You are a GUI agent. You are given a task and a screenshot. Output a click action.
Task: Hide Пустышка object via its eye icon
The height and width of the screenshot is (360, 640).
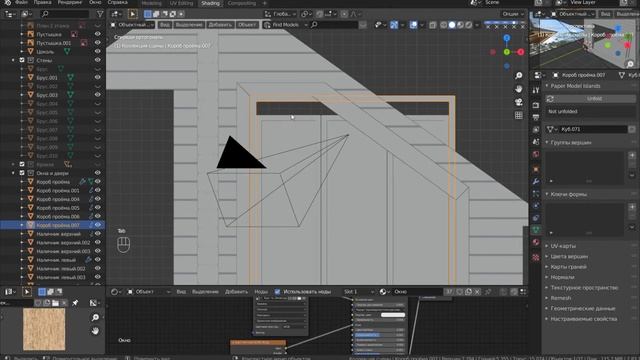pyautogui.click(x=98, y=34)
